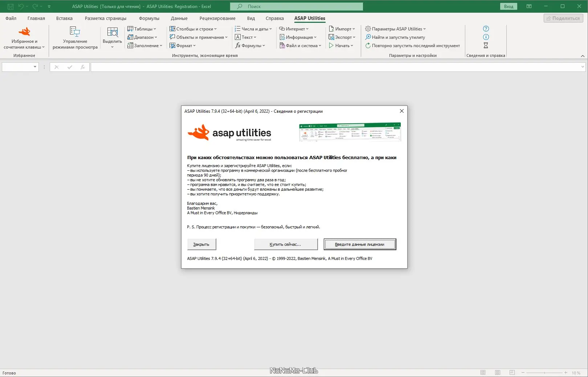Open ribbon display options icon
588x377 pixels.
click(x=529, y=7)
